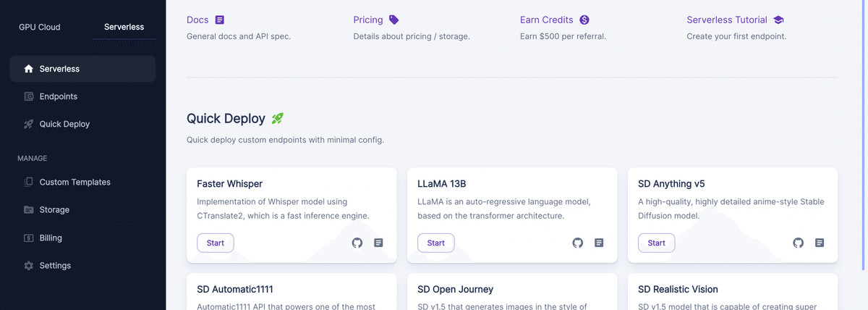Select the Serverless tab
This screenshot has width=868, height=310.
(124, 28)
